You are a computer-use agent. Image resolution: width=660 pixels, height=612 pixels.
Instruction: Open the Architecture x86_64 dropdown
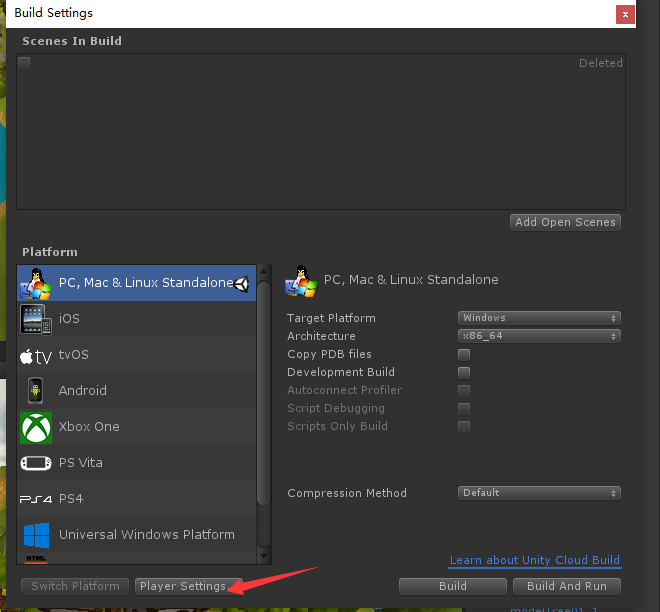[539, 336]
